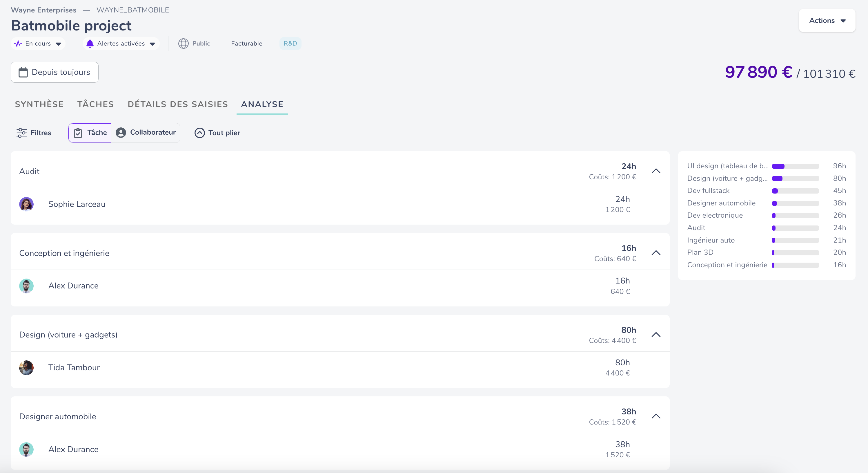Group analysis by Tâche

click(90, 133)
